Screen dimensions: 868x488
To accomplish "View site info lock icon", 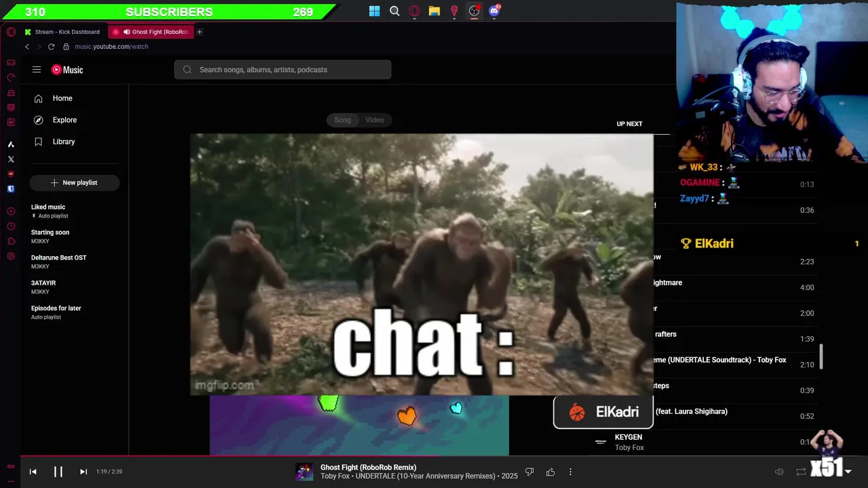I will [66, 47].
